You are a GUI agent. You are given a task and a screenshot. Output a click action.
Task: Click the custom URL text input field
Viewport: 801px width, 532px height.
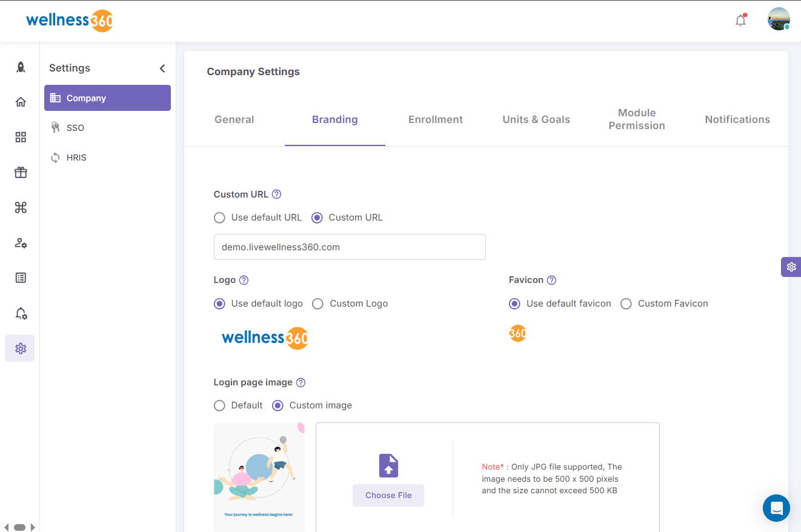[350, 247]
